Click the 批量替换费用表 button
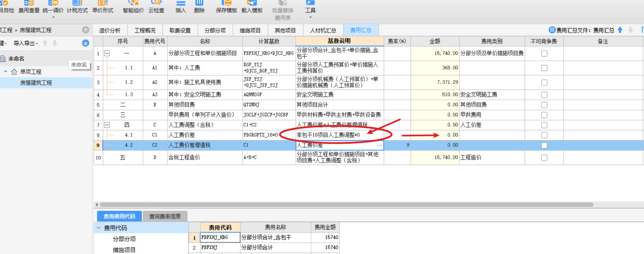 pyautogui.click(x=283, y=11)
